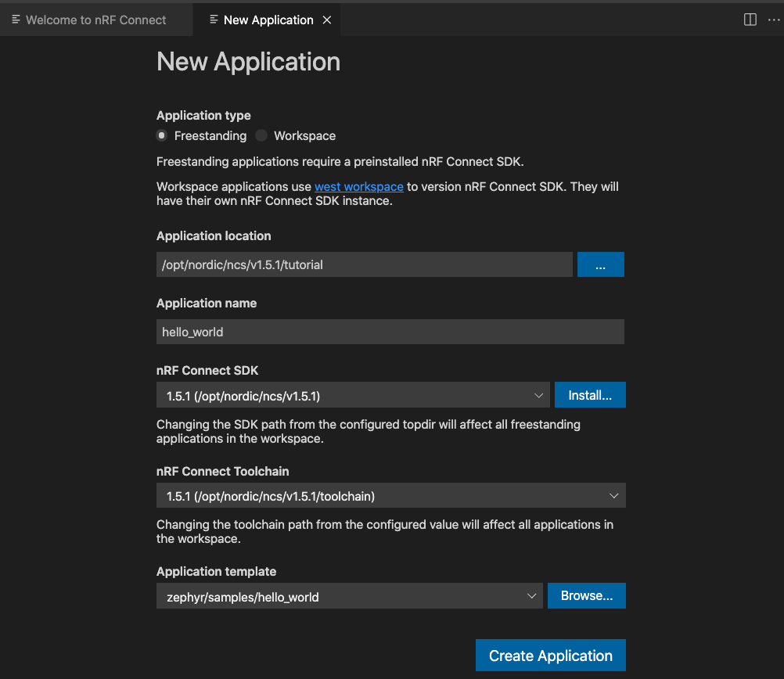Screen dimensions: 784x679
Task: Click Browse... for application template
Action: tap(586, 595)
